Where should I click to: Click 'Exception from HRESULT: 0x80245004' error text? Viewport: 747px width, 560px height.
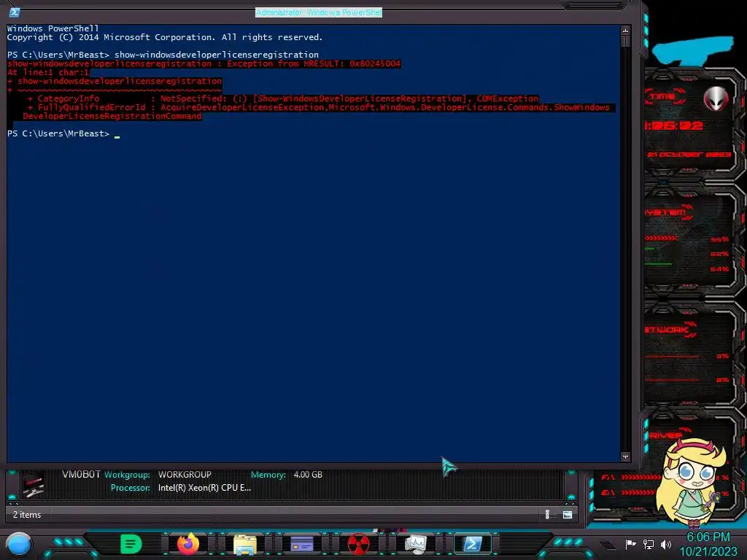pyautogui.click(x=314, y=64)
